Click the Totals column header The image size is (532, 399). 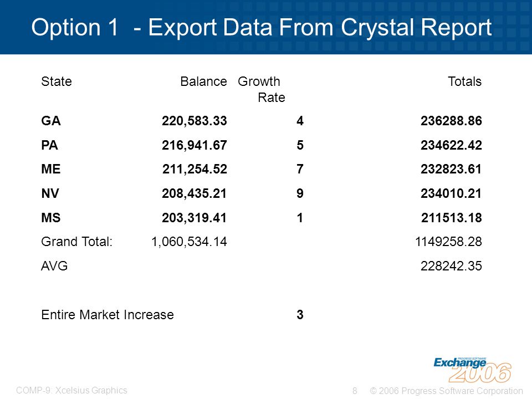[x=464, y=81]
